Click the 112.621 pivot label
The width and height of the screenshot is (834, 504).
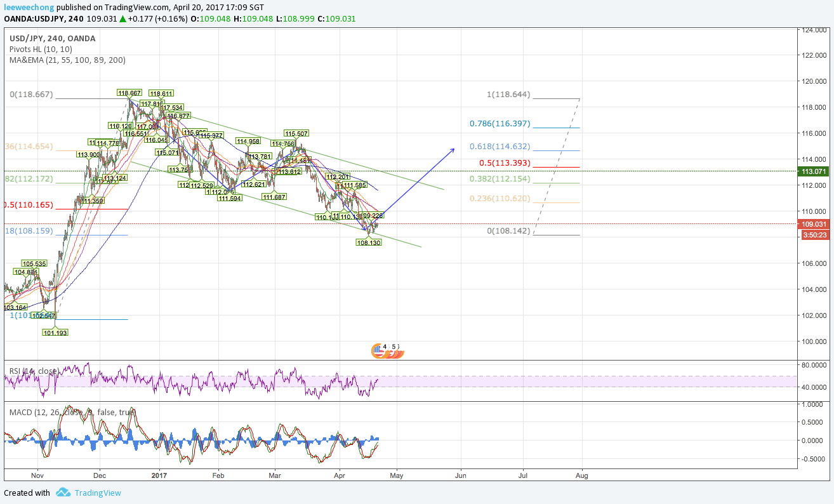pos(255,184)
